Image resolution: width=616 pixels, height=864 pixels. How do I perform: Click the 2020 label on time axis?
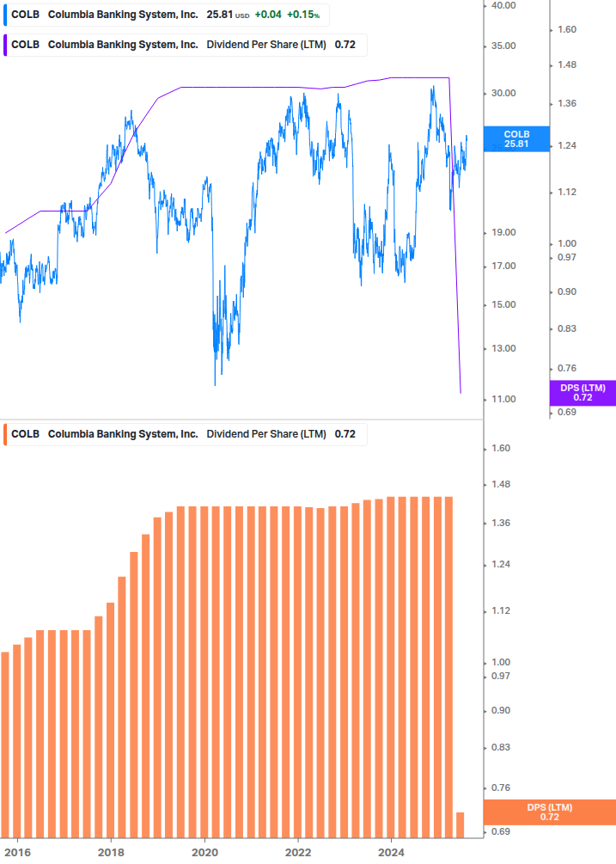tap(204, 853)
